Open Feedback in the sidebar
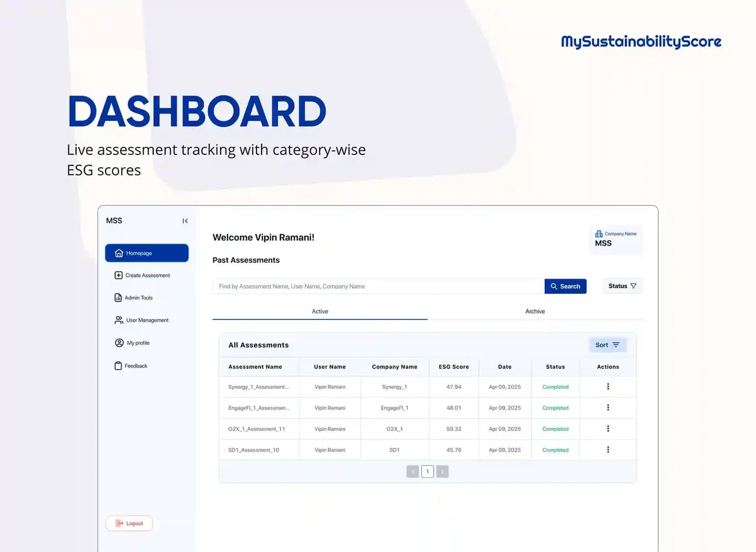This screenshot has width=756, height=552. (131, 366)
